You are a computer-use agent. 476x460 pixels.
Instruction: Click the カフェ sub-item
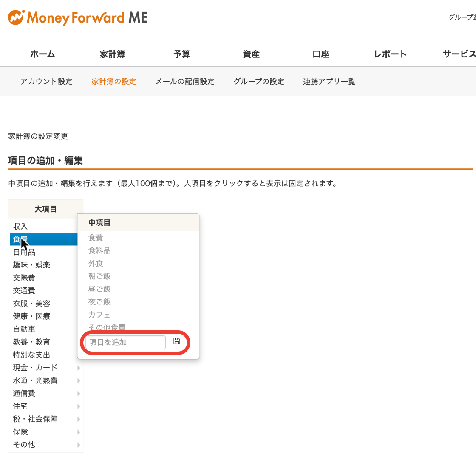coord(99,315)
